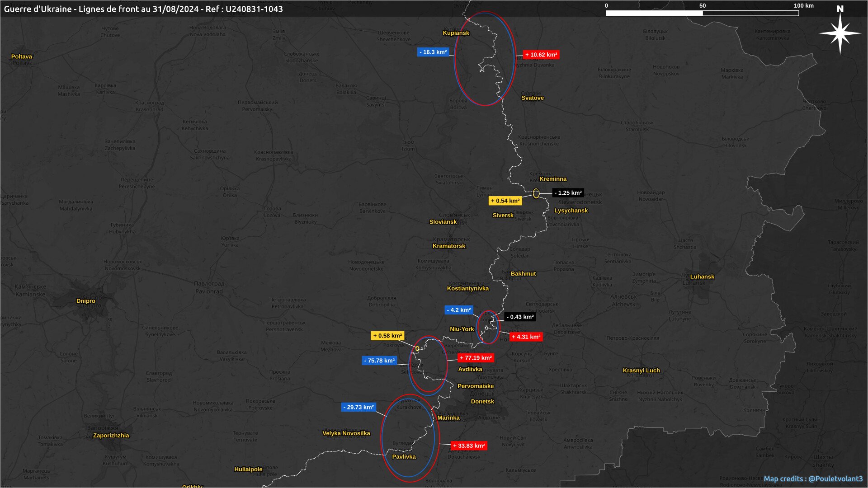The image size is (868, 488).
Task: Click the Luhansk city label
Action: 702,277
